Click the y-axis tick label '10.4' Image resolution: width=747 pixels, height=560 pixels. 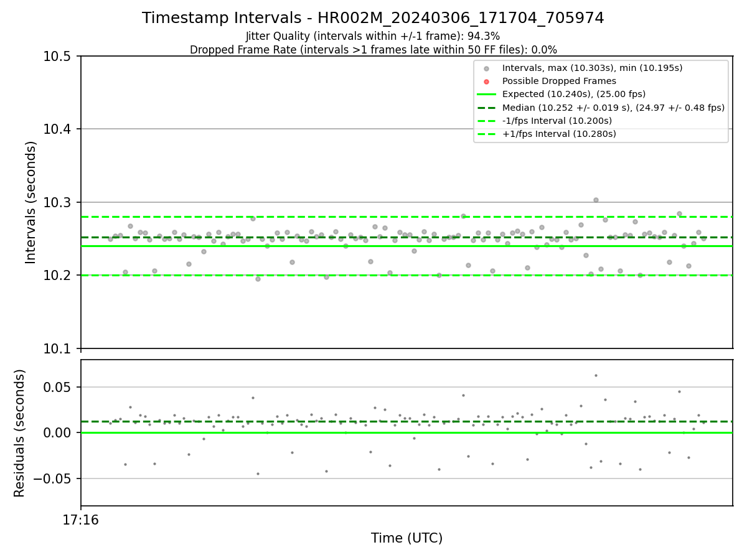click(x=58, y=129)
